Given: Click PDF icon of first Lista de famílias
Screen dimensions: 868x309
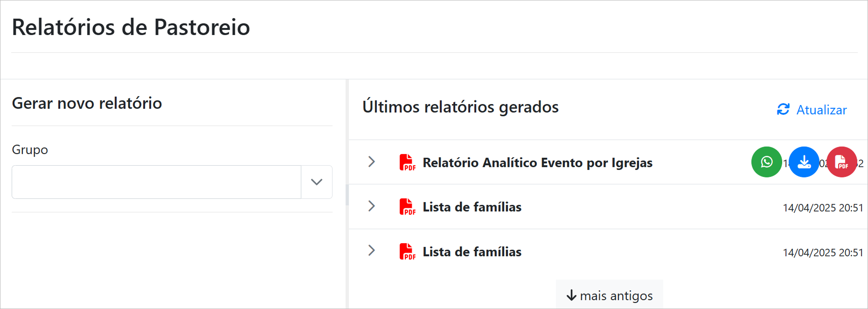Looking at the screenshot, I should [x=407, y=207].
